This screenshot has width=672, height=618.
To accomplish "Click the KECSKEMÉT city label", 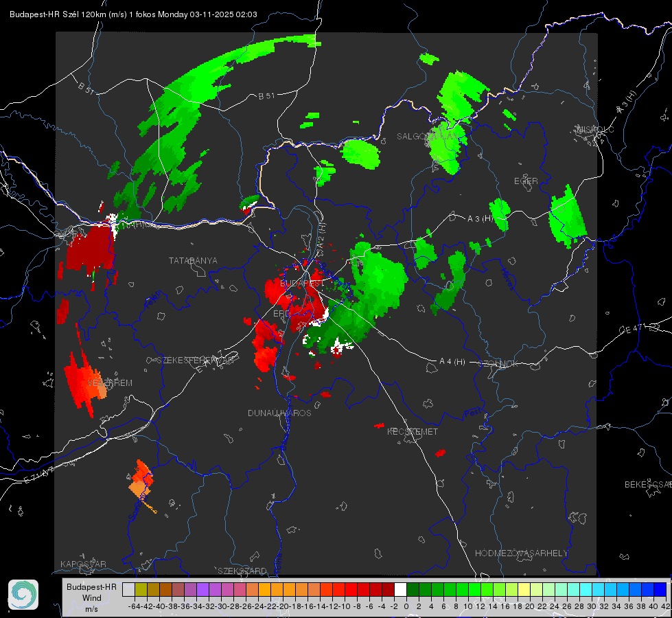I will [413, 432].
